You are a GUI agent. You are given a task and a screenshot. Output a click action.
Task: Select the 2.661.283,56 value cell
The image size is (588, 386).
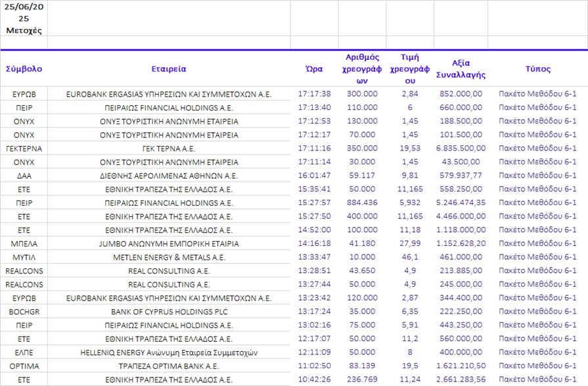(461, 379)
